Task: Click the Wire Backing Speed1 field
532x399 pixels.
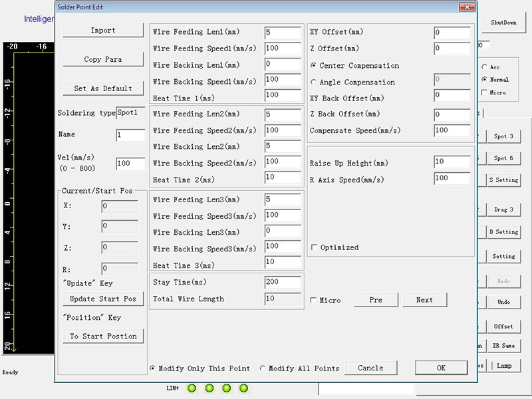Action: click(x=283, y=79)
